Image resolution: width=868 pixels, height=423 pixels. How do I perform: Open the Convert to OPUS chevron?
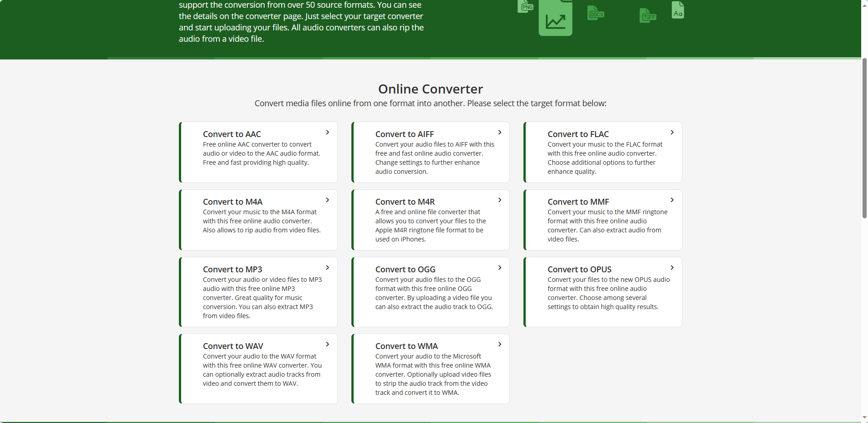click(x=672, y=268)
